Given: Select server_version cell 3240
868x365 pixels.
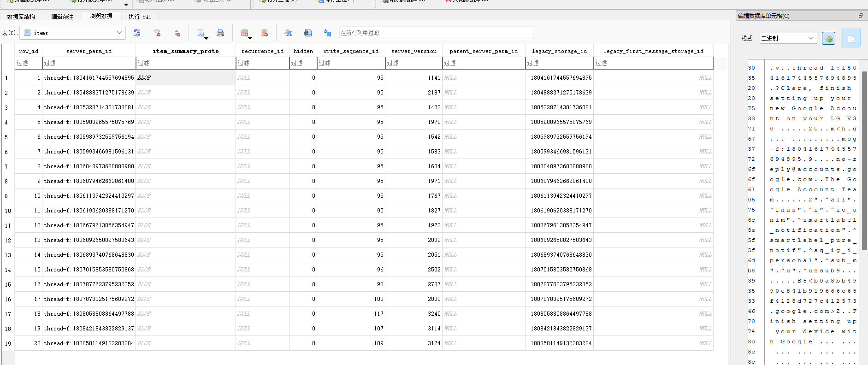Looking at the screenshot, I should [x=414, y=314].
